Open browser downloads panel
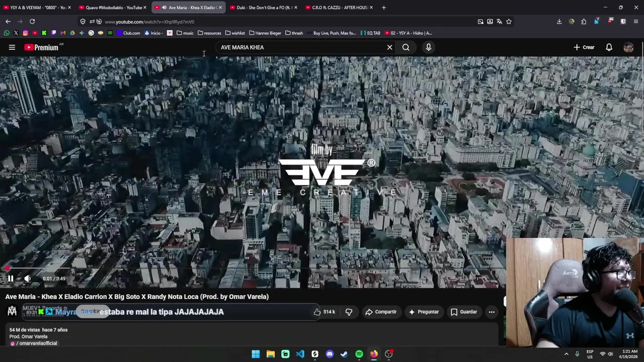 (x=559, y=22)
